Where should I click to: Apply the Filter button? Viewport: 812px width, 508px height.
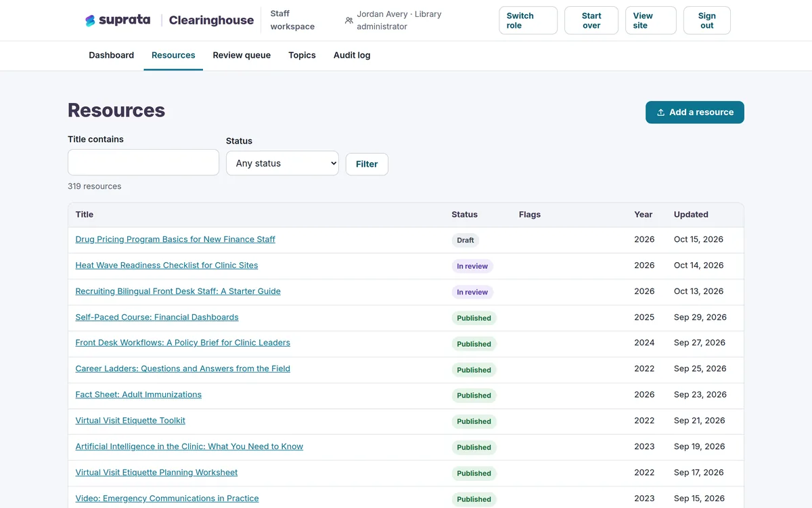367,164
